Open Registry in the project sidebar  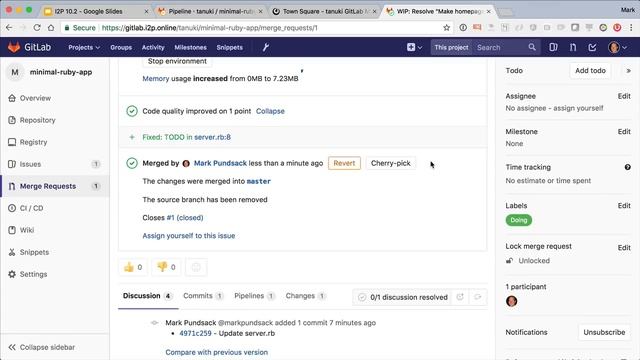33,142
